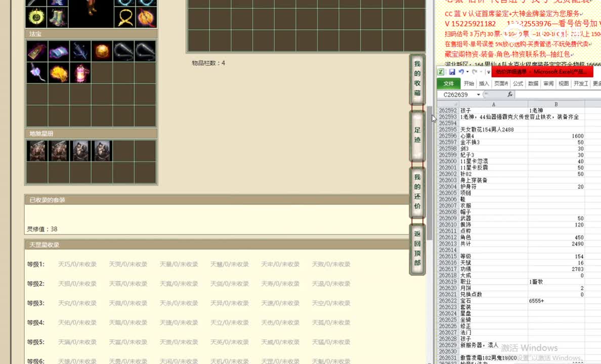Viewport: 601px width, 364px height.
Task: Select the first silver whip magic item
Action: (123, 51)
